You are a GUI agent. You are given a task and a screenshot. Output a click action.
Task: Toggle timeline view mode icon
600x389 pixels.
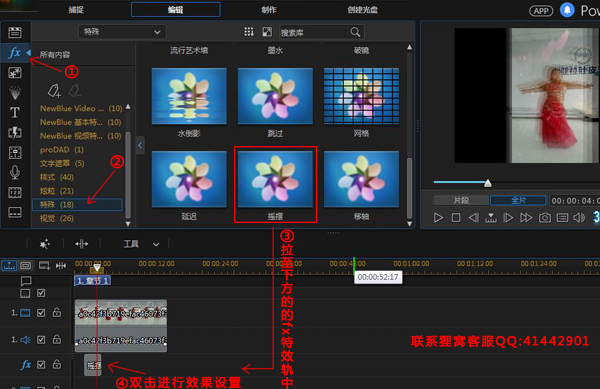9,265
